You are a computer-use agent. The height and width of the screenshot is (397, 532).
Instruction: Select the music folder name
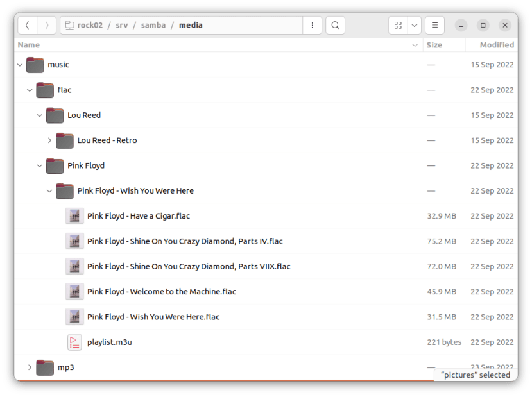click(x=58, y=65)
